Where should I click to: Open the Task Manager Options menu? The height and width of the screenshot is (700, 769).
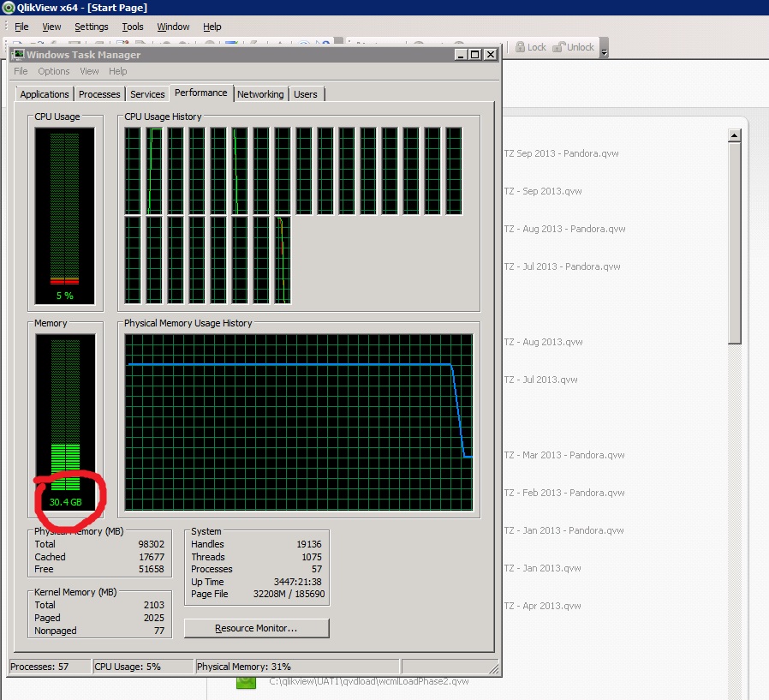pos(53,71)
